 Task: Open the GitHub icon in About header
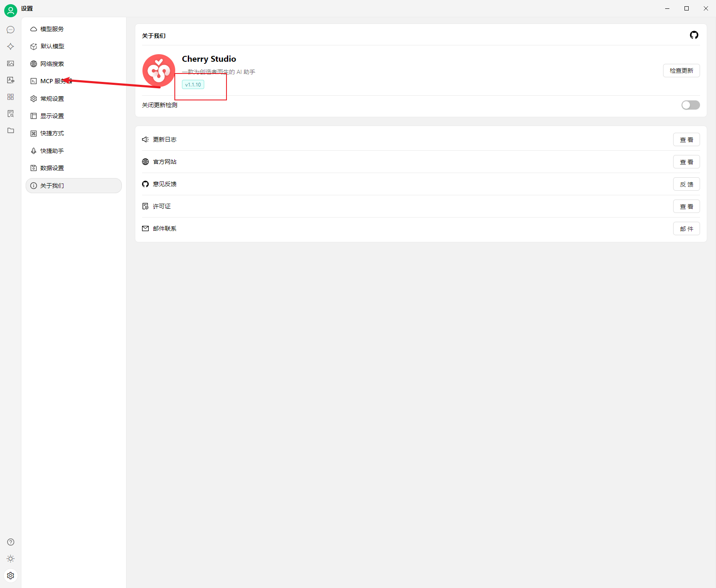pyautogui.click(x=694, y=35)
